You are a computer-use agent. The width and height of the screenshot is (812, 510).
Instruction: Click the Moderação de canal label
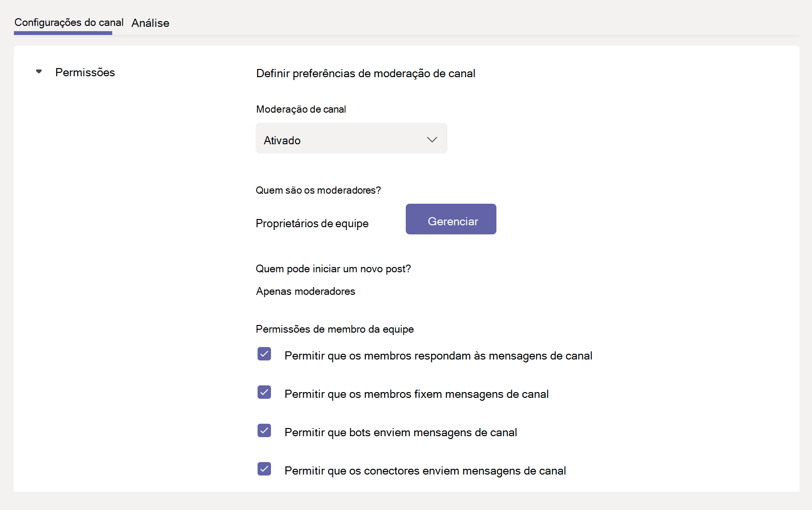point(301,109)
